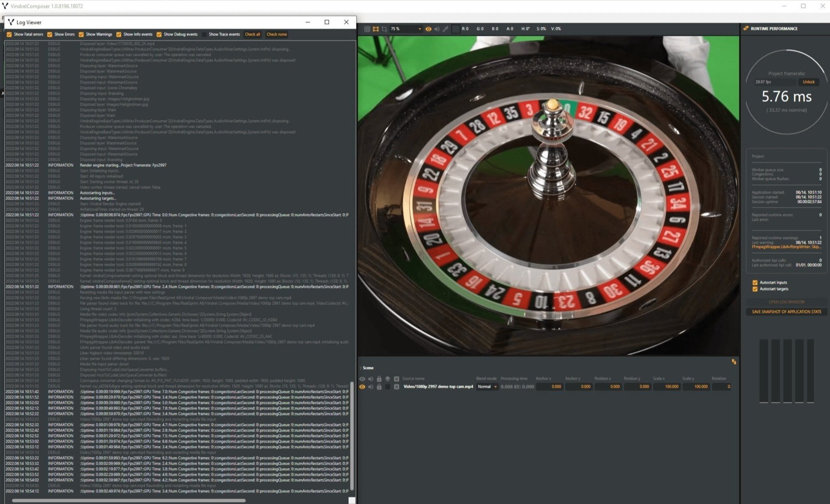Screen dimensions: 830x504
Task: Click the orange icon at scene panel corner
Action: click(734, 362)
